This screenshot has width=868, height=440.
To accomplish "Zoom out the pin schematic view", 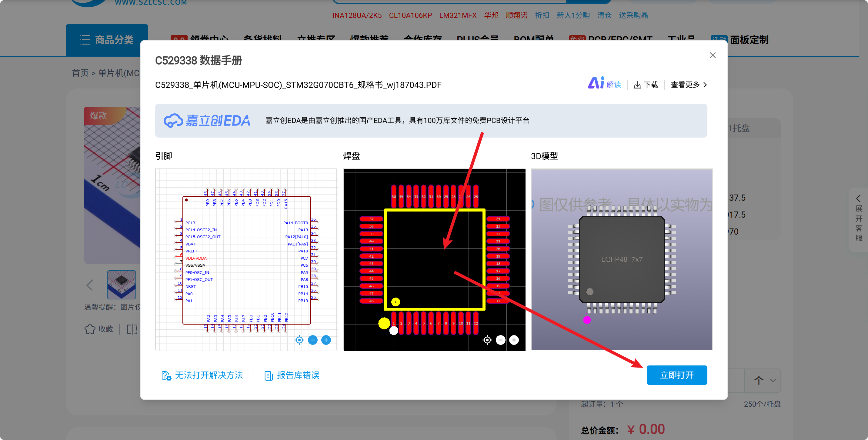I will pos(313,340).
